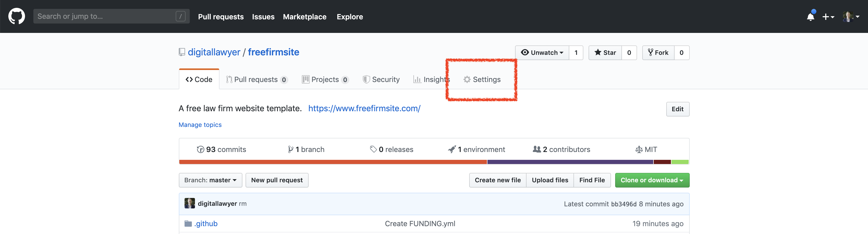868x234 pixels.
Task: Open the plus create-new menu
Action: (828, 16)
